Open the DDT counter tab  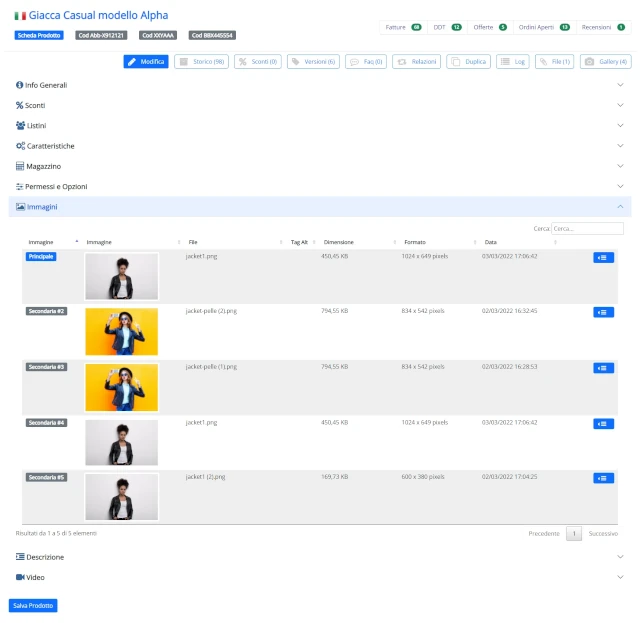coord(447,27)
